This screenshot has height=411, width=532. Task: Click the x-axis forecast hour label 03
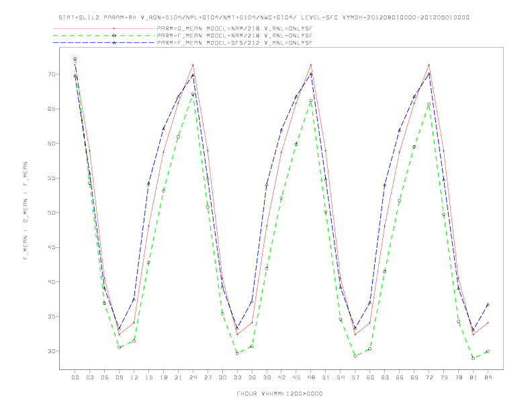89,377
